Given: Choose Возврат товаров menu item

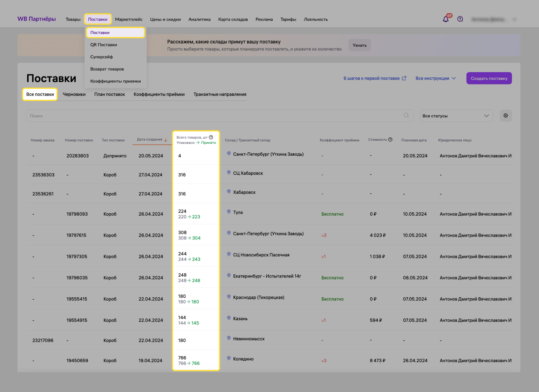Looking at the screenshot, I should [x=107, y=69].
